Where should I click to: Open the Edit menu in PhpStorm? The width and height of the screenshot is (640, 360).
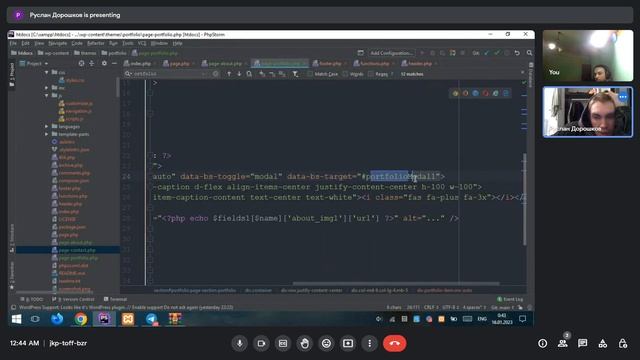(25, 43)
